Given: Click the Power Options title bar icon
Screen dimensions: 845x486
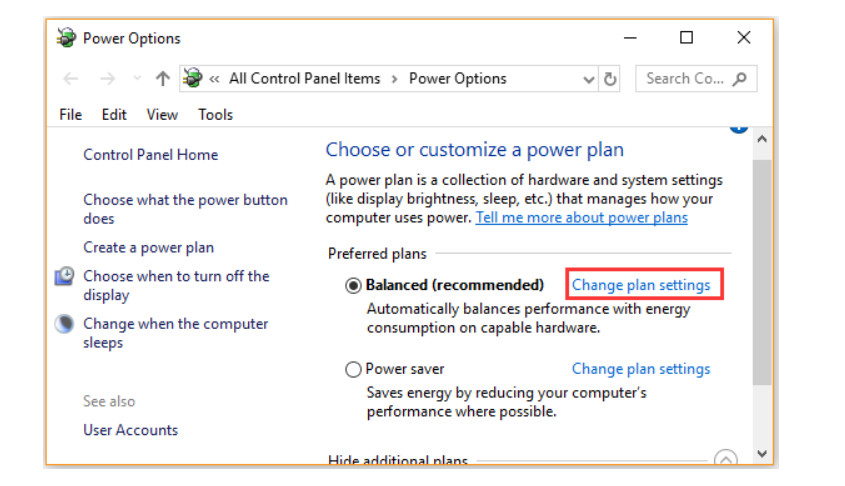Looking at the screenshot, I should coord(66,39).
